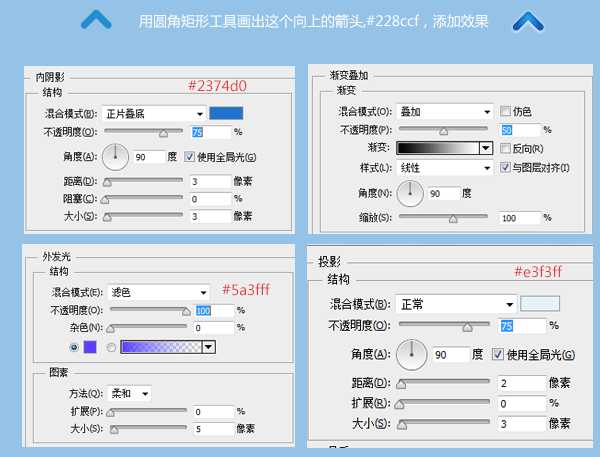Screen dimensions: 600x457
Task: Open outer glow blend mode dropdown (滤色)
Action: pos(158,292)
